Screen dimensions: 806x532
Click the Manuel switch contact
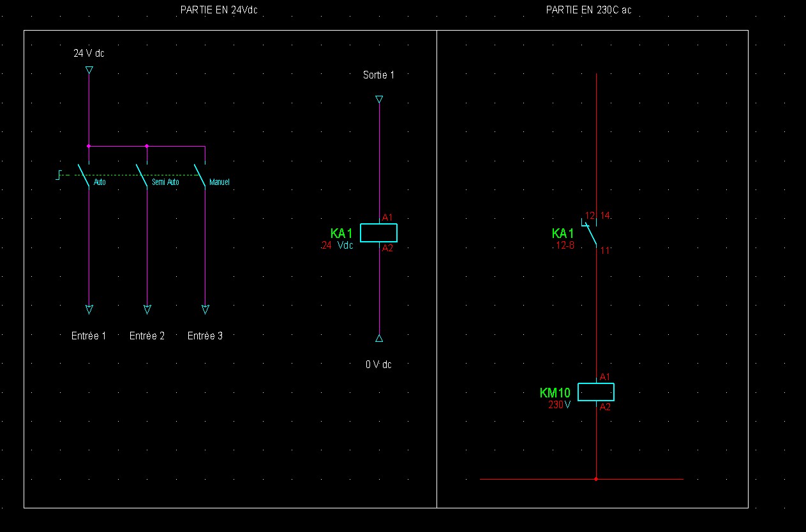[x=200, y=176]
